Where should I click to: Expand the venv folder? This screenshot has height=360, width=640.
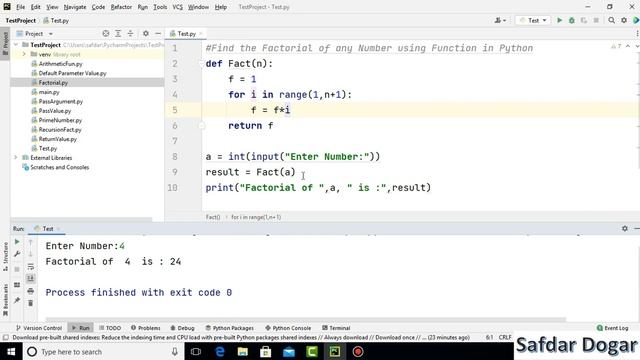pyautogui.click(x=24, y=54)
